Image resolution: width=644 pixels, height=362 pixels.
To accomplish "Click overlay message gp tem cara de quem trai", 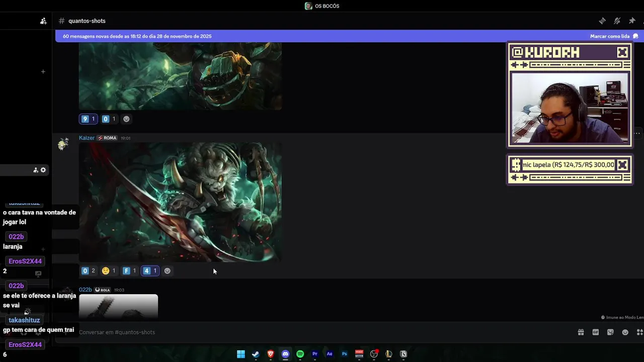I will [x=38, y=330].
